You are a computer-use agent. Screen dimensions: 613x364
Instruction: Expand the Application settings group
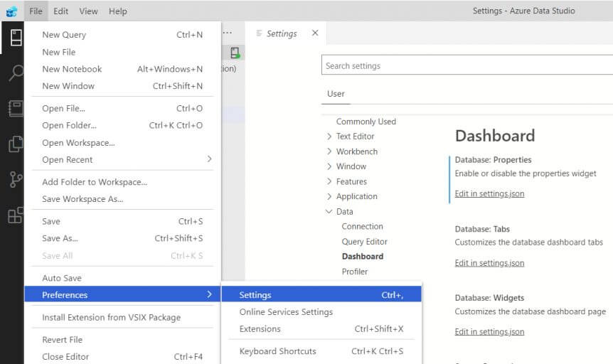(329, 196)
